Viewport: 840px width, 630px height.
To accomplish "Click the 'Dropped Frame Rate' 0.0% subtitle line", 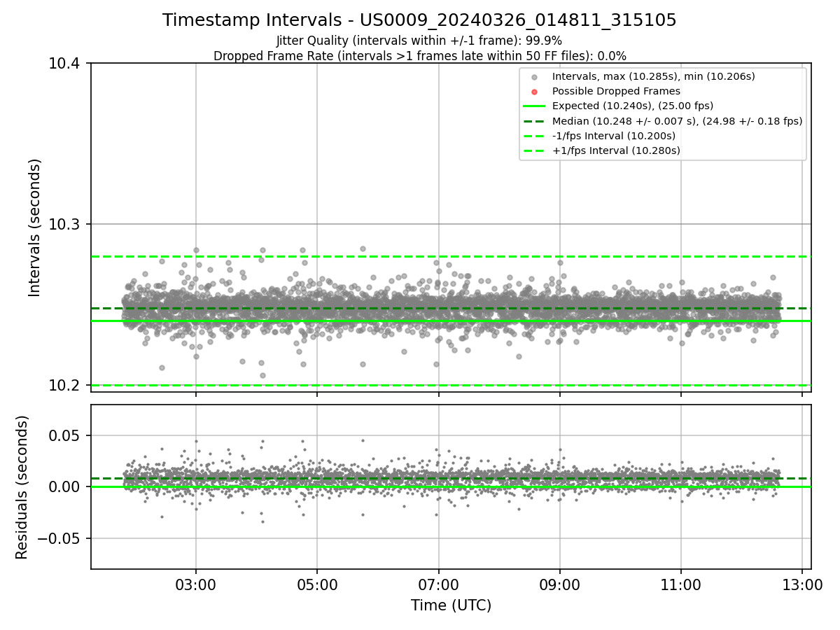I will click(x=419, y=56).
